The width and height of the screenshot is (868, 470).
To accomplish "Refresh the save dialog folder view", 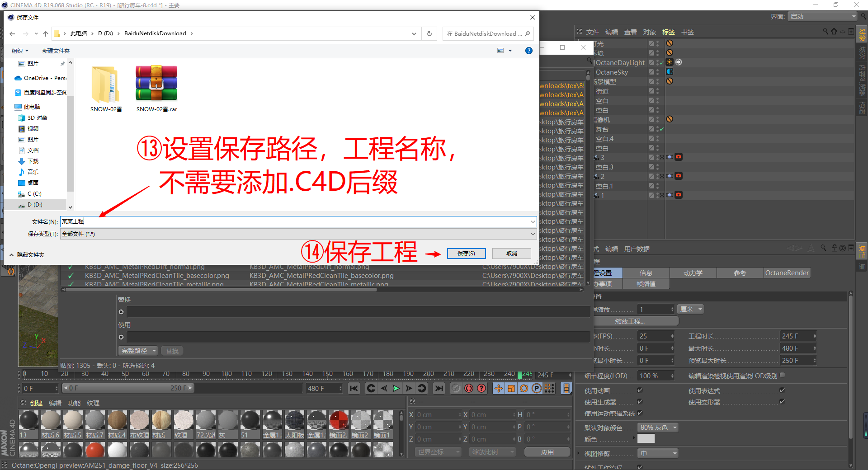I will point(429,33).
